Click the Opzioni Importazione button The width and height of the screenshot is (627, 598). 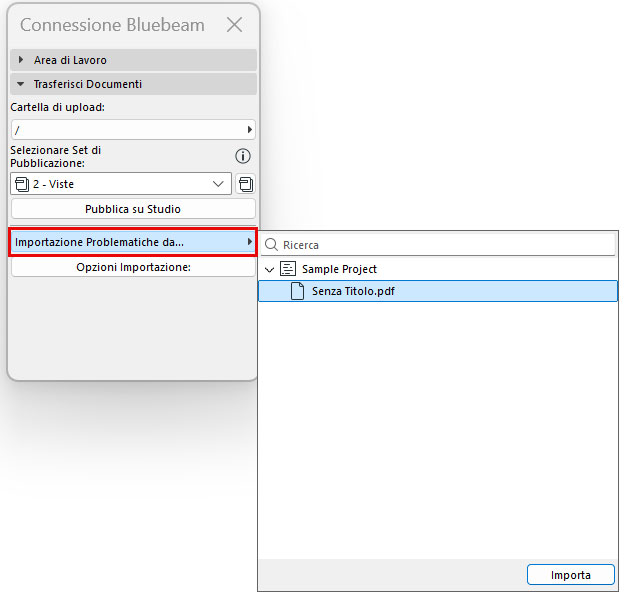(x=133, y=267)
